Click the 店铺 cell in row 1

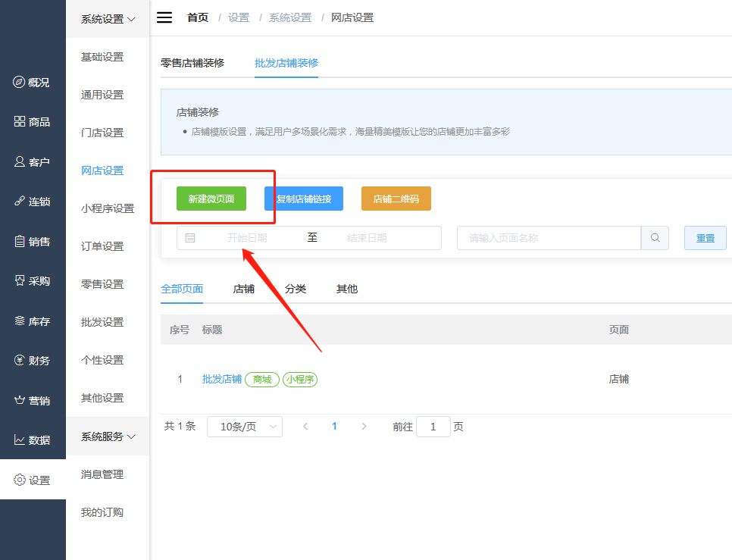pyautogui.click(x=618, y=380)
